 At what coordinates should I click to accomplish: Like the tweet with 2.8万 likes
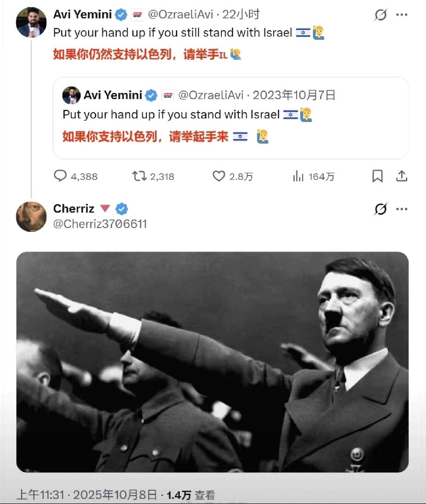tap(219, 176)
